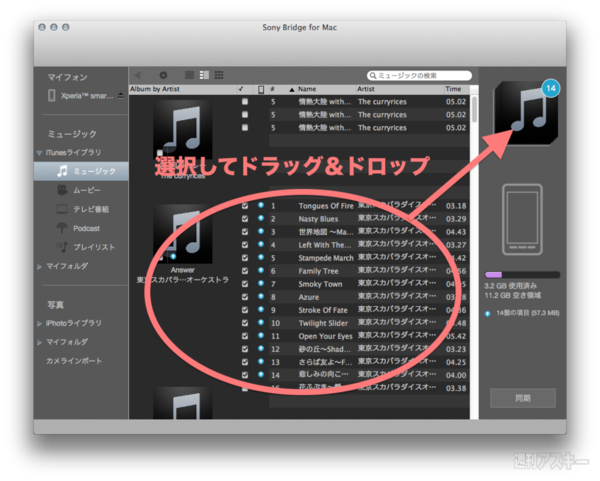
Task: Expand マイフォルダ under 写真
Action: [x=39, y=342]
